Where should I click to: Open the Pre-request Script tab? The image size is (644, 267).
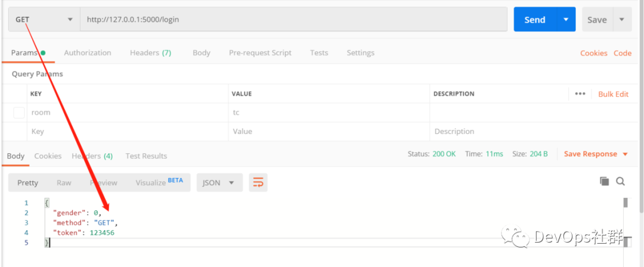[261, 52]
